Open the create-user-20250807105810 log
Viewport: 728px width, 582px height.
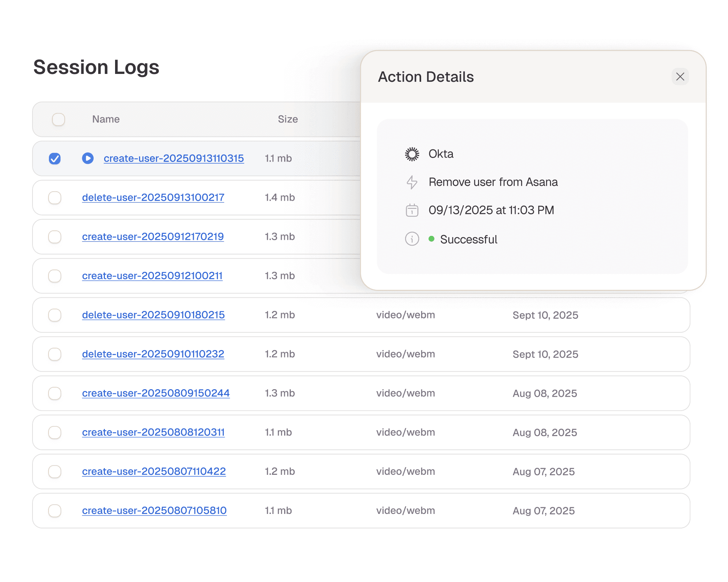tap(154, 510)
